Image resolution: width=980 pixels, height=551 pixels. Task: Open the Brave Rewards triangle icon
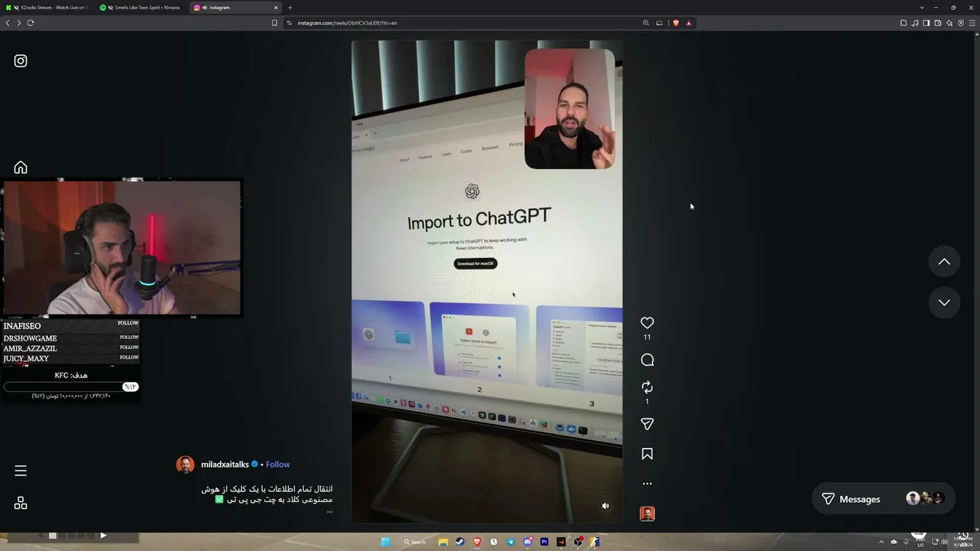coord(688,23)
